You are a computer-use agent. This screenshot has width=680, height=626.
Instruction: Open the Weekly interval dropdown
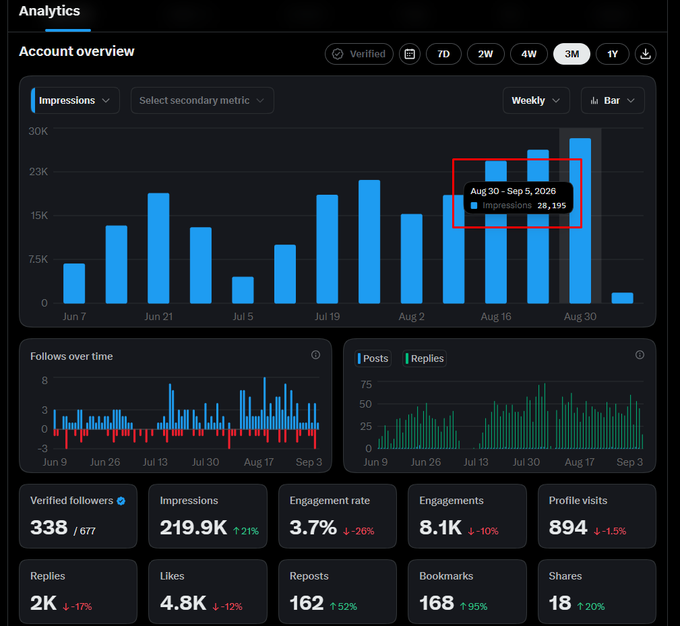click(x=536, y=101)
